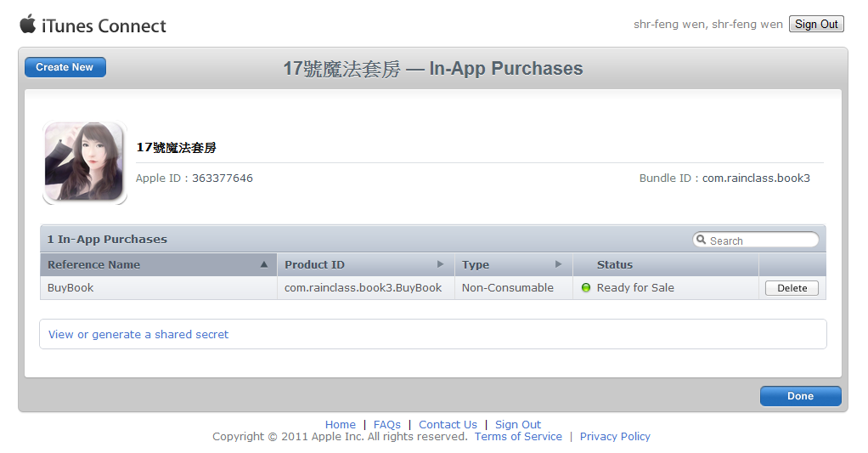Click the Product ID column header

tap(366, 264)
